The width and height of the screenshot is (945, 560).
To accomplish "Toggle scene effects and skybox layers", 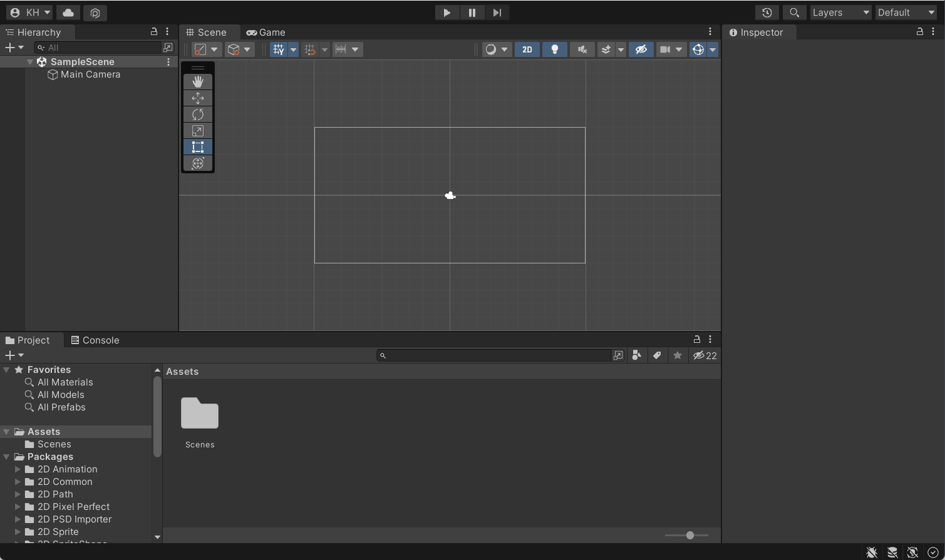I will click(x=606, y=49).
